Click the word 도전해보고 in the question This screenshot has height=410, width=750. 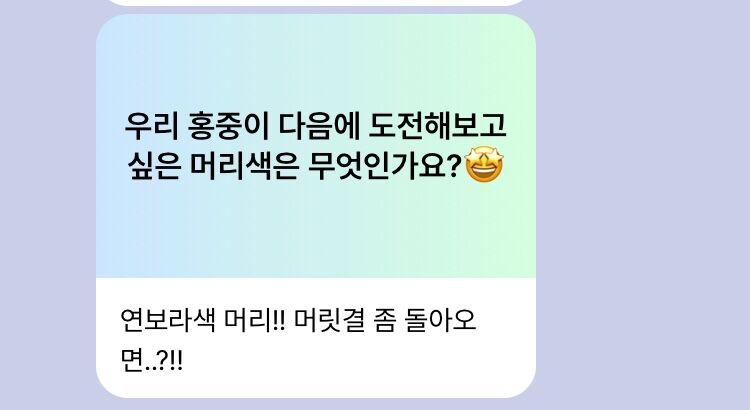point(437,126)
